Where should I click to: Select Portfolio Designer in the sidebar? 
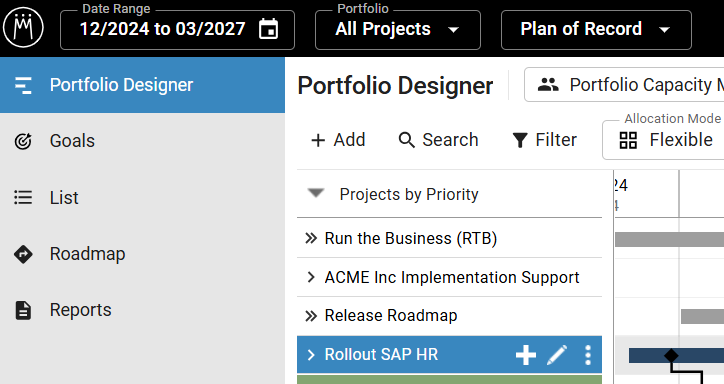pyautogui.click(x=142, y=85)
